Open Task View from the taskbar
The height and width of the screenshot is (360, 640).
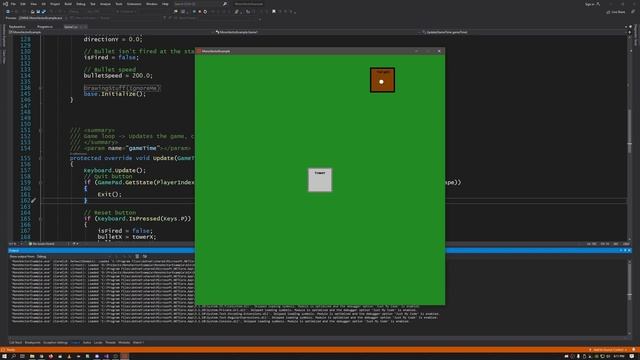click(x=22, y=356)
